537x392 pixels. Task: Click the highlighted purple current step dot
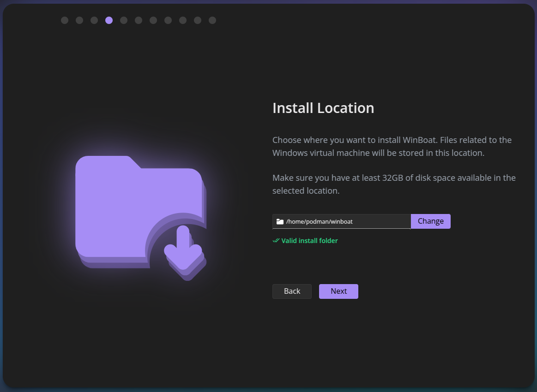[x=109, y=20]
